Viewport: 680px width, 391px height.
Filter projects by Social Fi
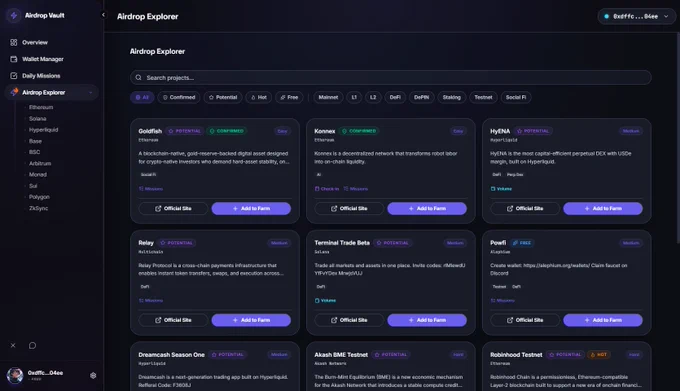coord(516,98)
